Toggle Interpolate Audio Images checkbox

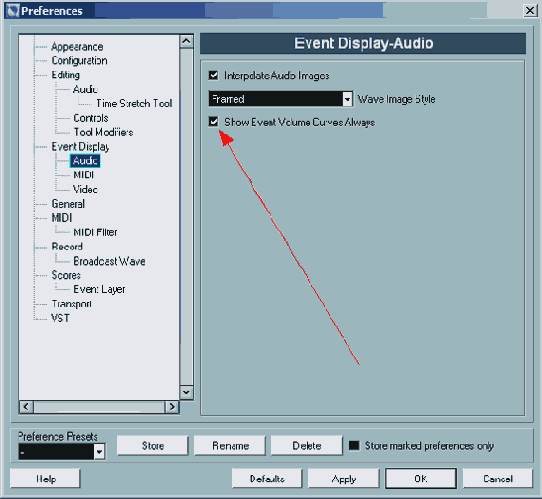pyautogui.click(x=213, y=75)
